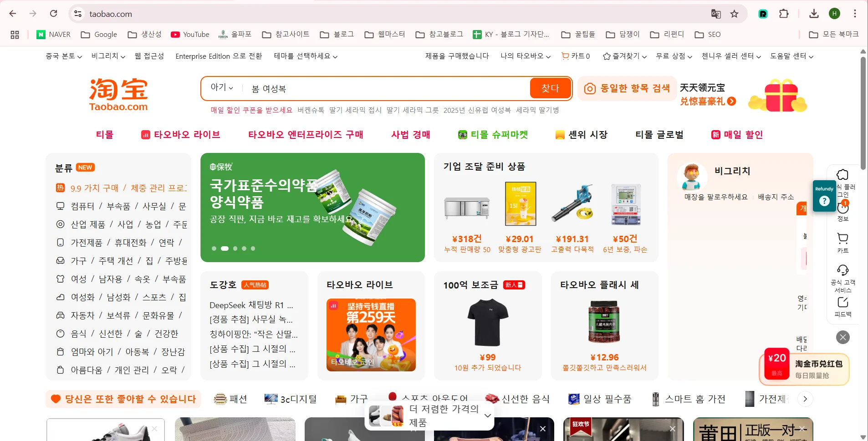This screenshot has height=441, width=868.
Task: Expand the 더 저렴한 가격의 제품 popup chevron
Action: tap(487, 416)
